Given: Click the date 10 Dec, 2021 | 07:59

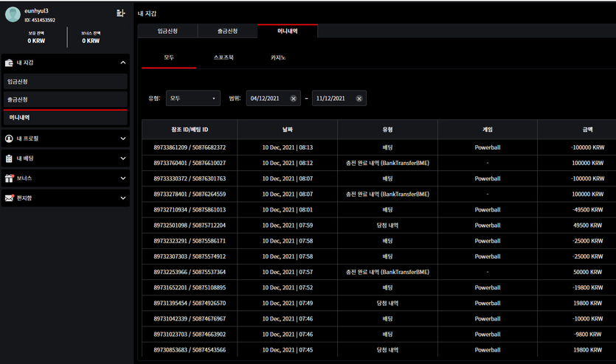Looking at the screenshot, I should (x=288, y=225).
